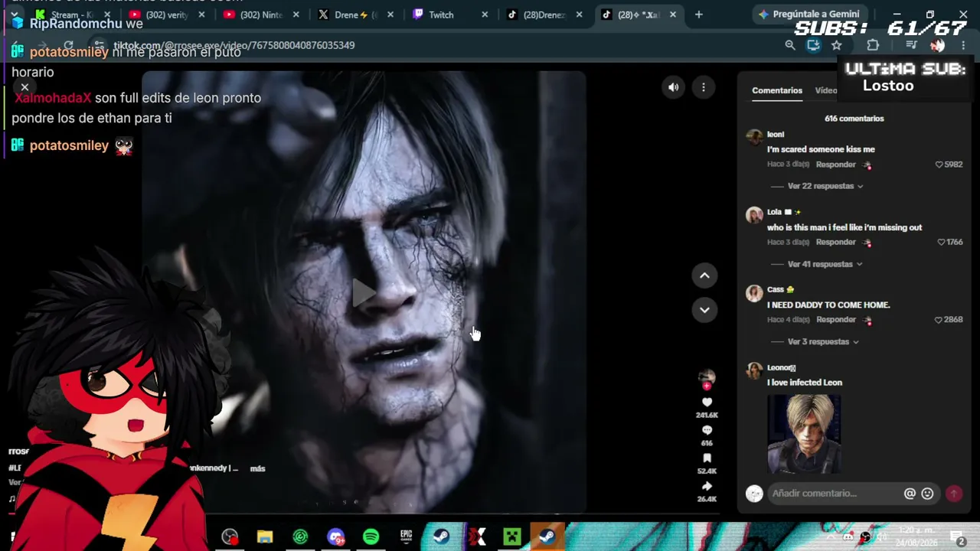This screenshot has width=980, height=551.
Task: Open the browser zoom magnifier icon
Action: click(790, 45)
